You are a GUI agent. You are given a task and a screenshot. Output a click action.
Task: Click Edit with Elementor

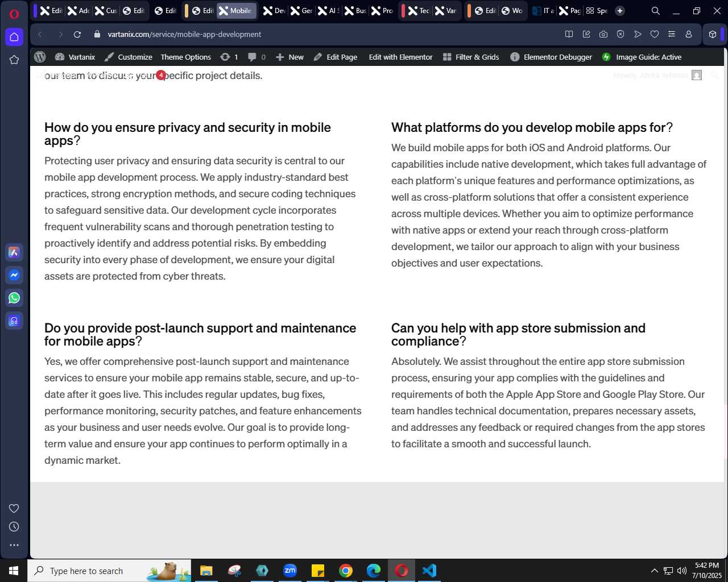coord(400,57)
